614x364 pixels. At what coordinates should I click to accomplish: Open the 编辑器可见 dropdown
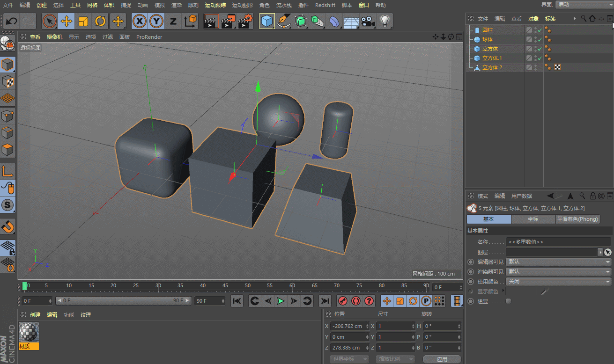tap(559, 262)
